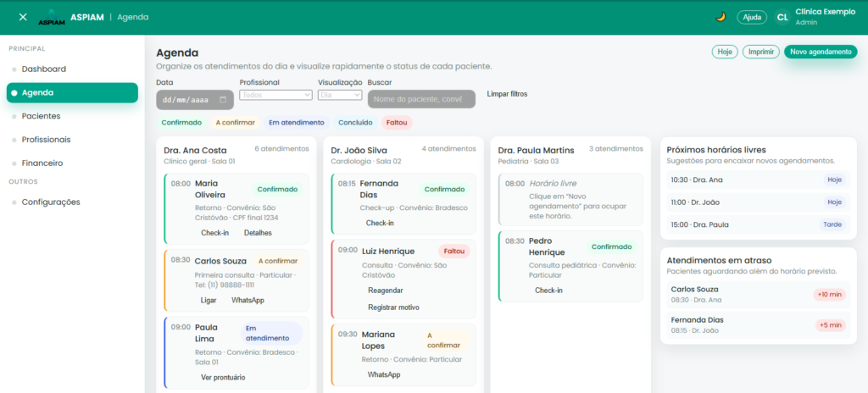Select the Concluído status legend chip
The height and width of the screenshot is (393, 868).
click(355, 122)
